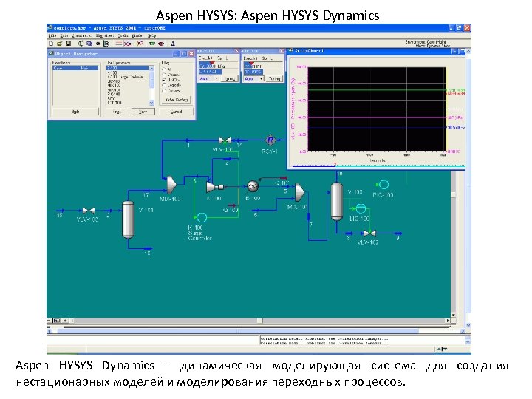Choose the Custom filter radio button
Viewport: 532px width, 399px height.
click(164, 91)
